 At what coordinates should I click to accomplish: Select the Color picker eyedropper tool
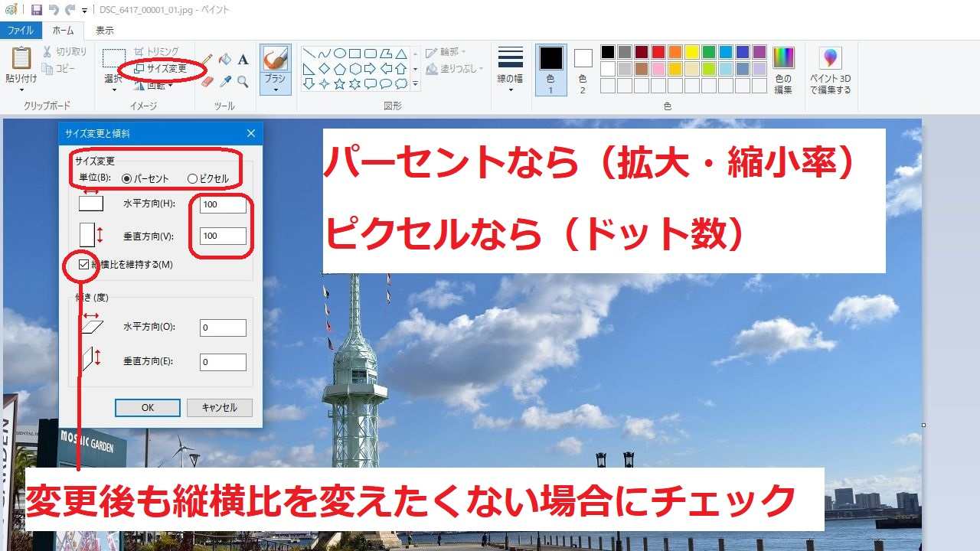click(x=225, y=81)
